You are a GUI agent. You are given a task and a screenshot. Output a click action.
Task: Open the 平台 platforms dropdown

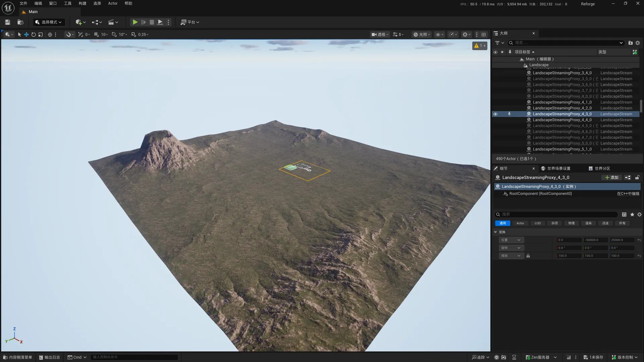click(190, 22)
